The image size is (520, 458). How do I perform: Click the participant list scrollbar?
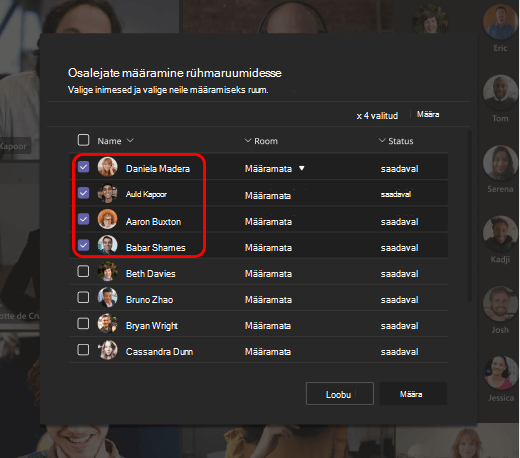click(x=470, y=216)
